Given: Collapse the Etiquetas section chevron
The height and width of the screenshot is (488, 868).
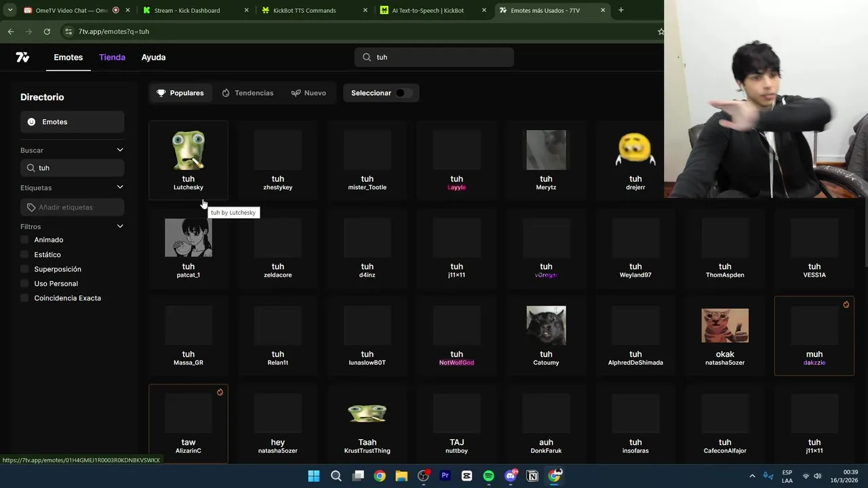Looking at the screenshot, I should coord(120,187).
